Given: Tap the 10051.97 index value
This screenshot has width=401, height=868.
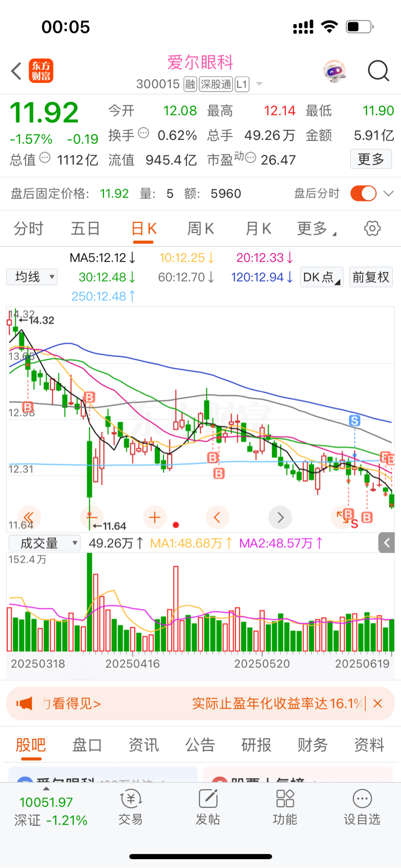Looking at the screenshot, I should tap(46, 802).
